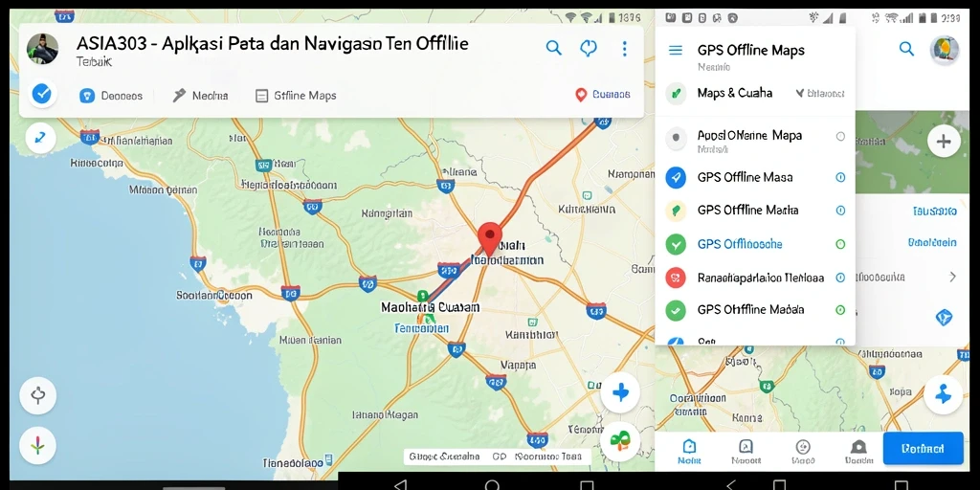980x490 pixels.
Task: Tap back arrow on right phone nav bar
Action: (732, 485)
